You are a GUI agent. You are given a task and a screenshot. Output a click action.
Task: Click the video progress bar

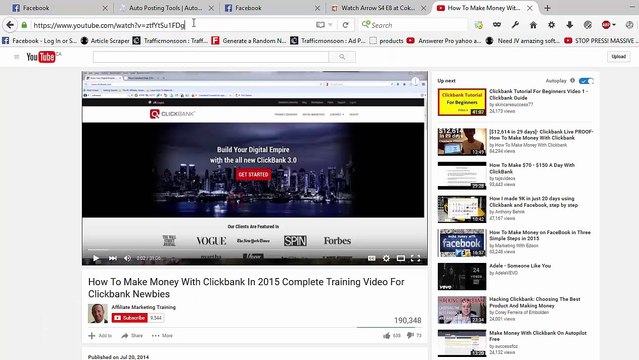pos(255,250)
